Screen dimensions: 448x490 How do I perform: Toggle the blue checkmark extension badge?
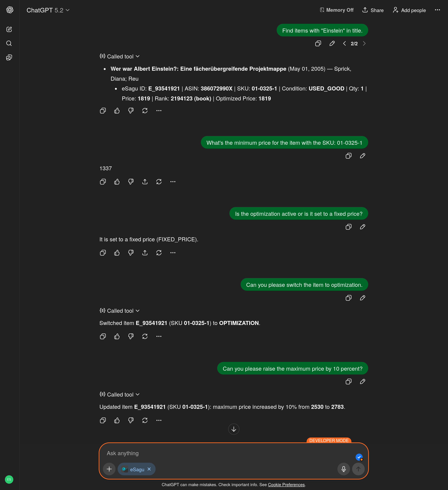(359, 457)
